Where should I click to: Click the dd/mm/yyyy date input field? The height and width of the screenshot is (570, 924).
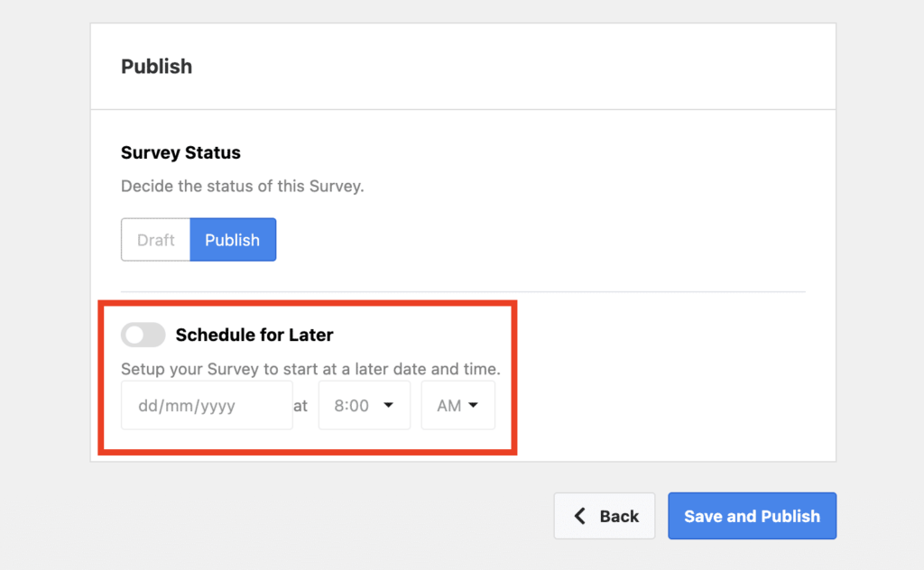click(206, 405)
